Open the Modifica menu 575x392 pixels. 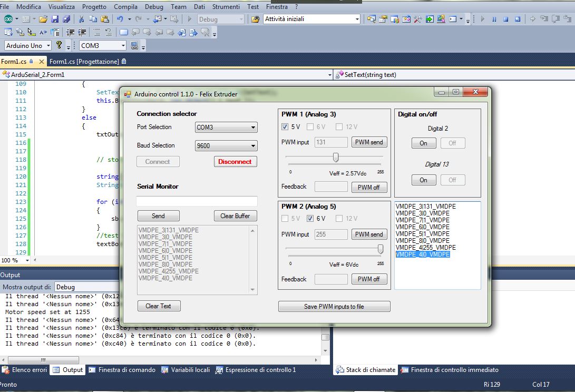(28, 7)
